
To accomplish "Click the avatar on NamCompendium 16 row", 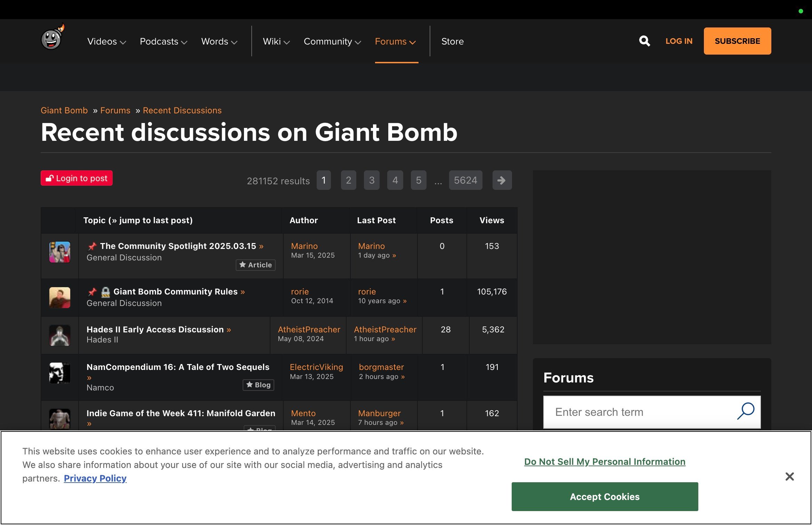I will coord(60,373).
